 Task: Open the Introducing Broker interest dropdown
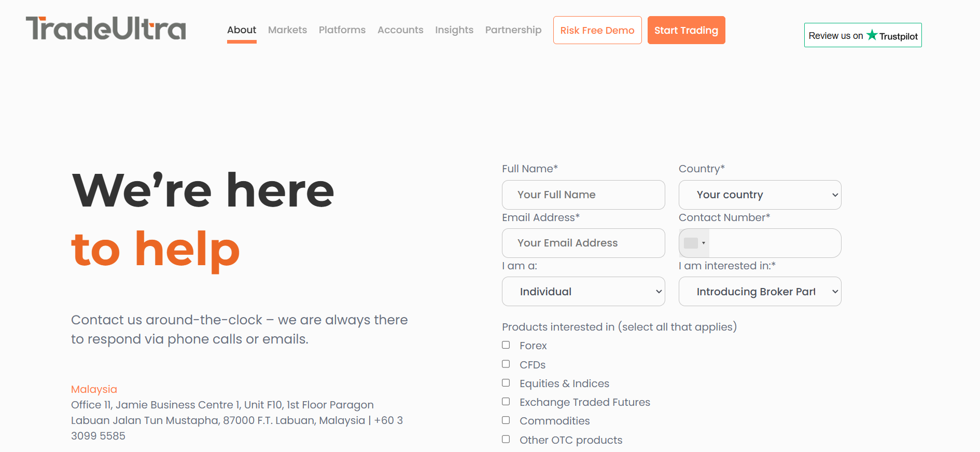760,292
